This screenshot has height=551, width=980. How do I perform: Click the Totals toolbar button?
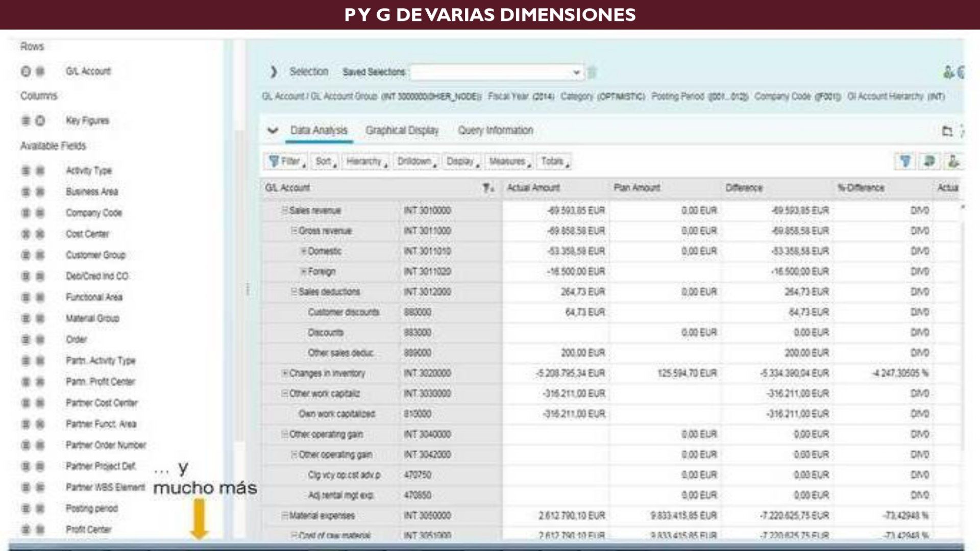click(554, 162)
